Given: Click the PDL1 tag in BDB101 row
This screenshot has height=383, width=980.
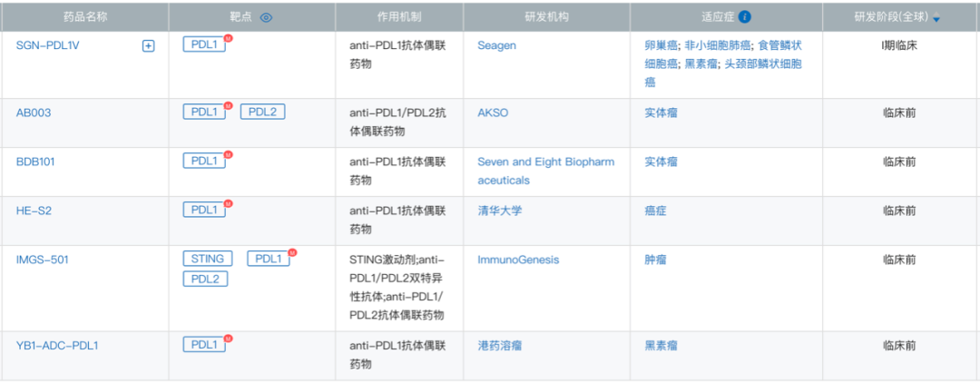Looking at the screenshot, I should [x=204, y=161].
